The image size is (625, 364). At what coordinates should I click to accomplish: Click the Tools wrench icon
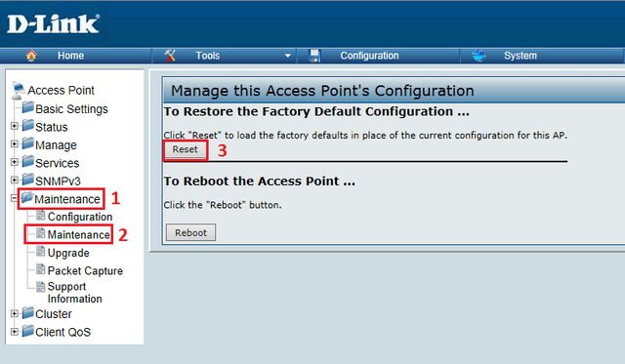coord(170,56)
